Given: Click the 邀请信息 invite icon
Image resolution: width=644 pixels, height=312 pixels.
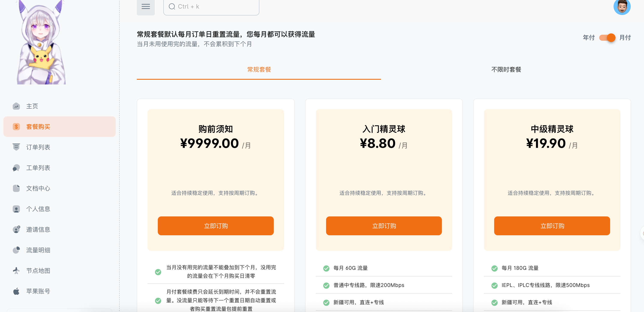Looking at the screenshot, I should click(16, 229).
